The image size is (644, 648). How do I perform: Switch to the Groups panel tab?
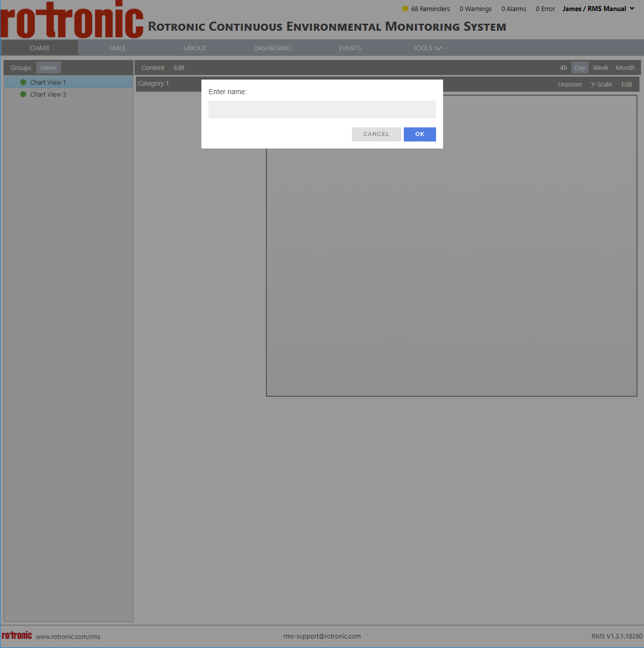click(x=21, y=68)
